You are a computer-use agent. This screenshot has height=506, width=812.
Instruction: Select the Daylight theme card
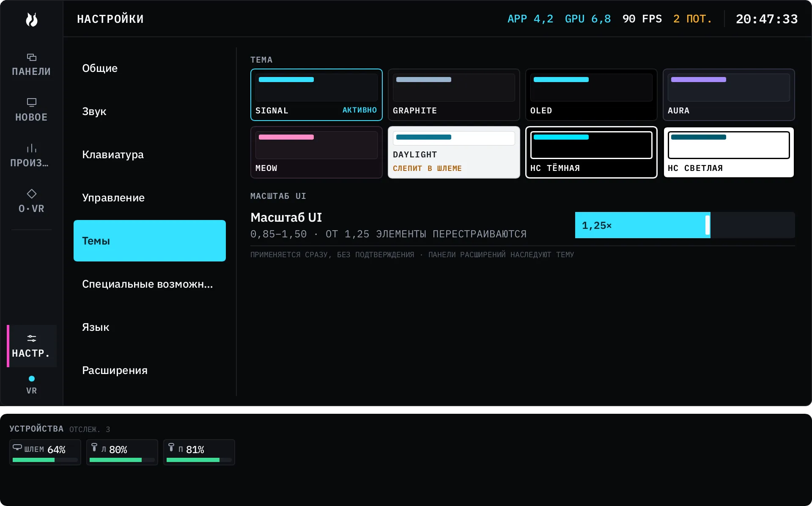(x=454, y=152)
